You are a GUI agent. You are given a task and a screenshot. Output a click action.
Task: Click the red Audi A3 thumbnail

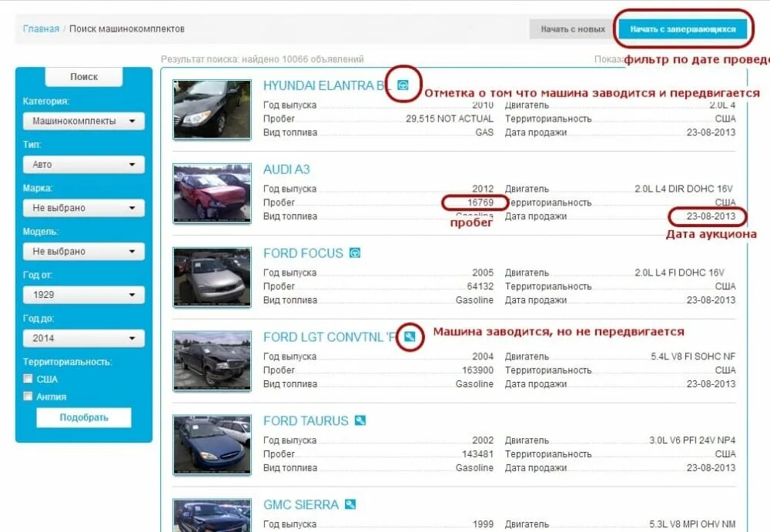(x=213, y=193)
